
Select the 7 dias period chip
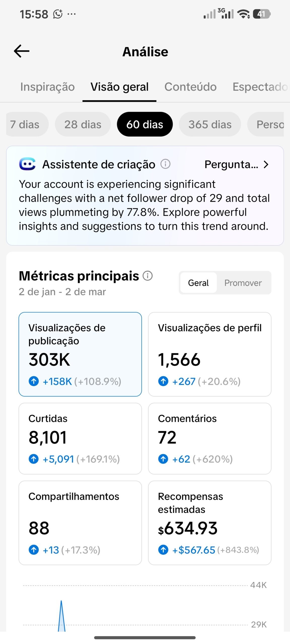25,124
